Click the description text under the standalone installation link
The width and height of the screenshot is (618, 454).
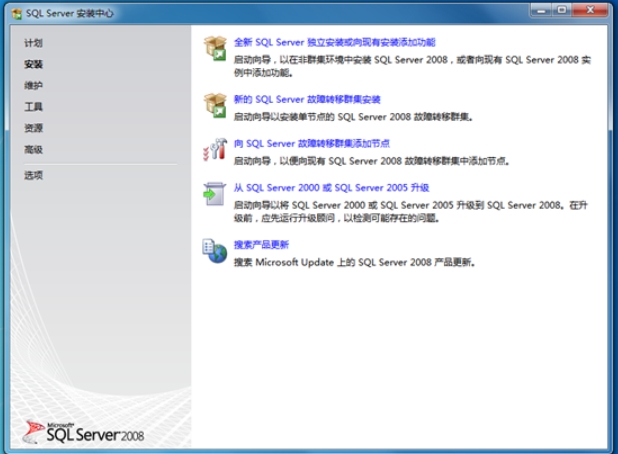[x=412, y=66]
